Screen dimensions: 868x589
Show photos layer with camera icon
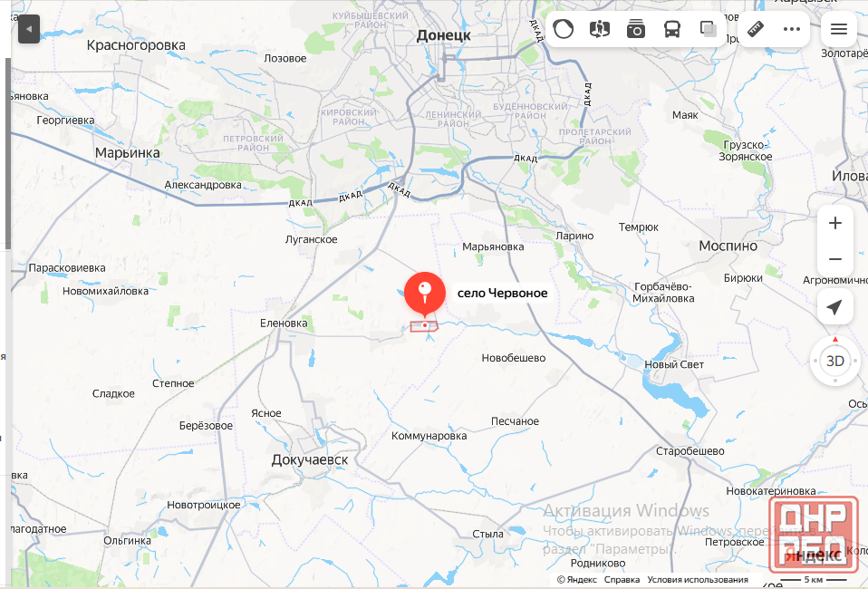point(635,29)
